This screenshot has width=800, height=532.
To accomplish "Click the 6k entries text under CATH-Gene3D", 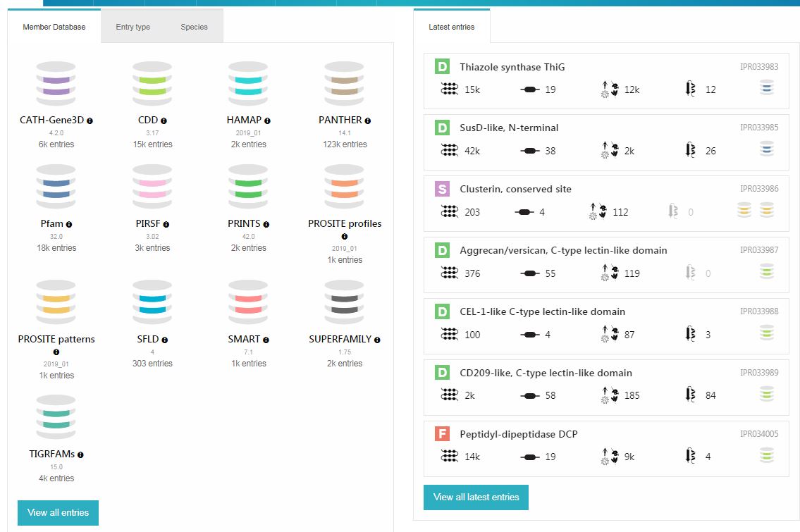I will [x=56, y=144].
